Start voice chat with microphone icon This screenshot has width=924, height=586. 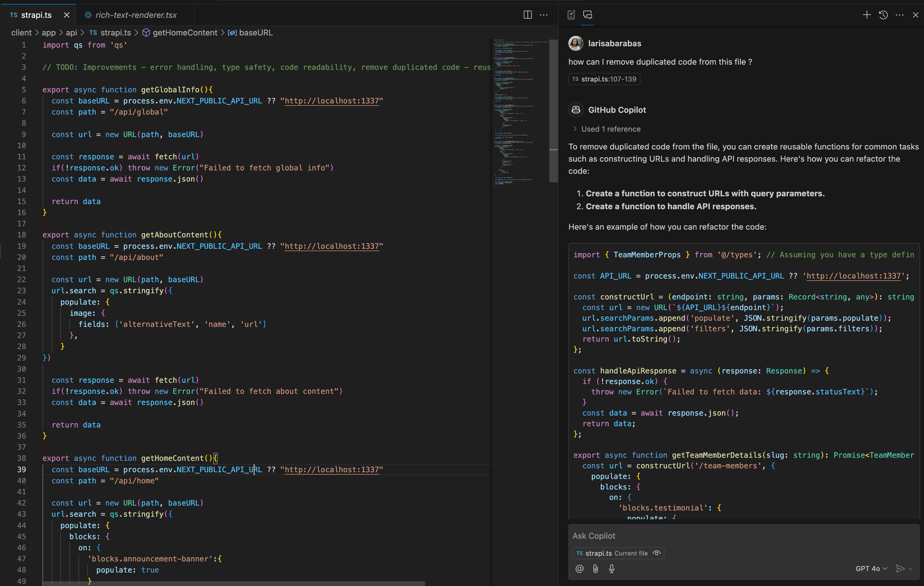612,569
